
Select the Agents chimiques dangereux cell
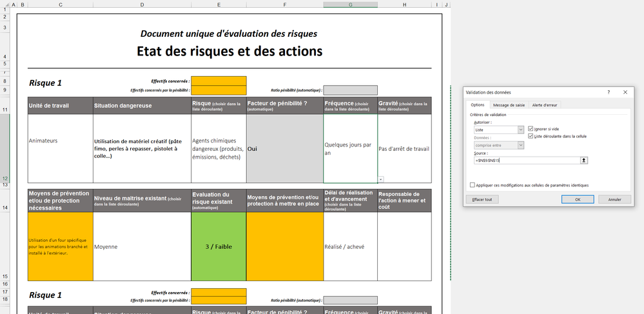click(x=219, y=148)
